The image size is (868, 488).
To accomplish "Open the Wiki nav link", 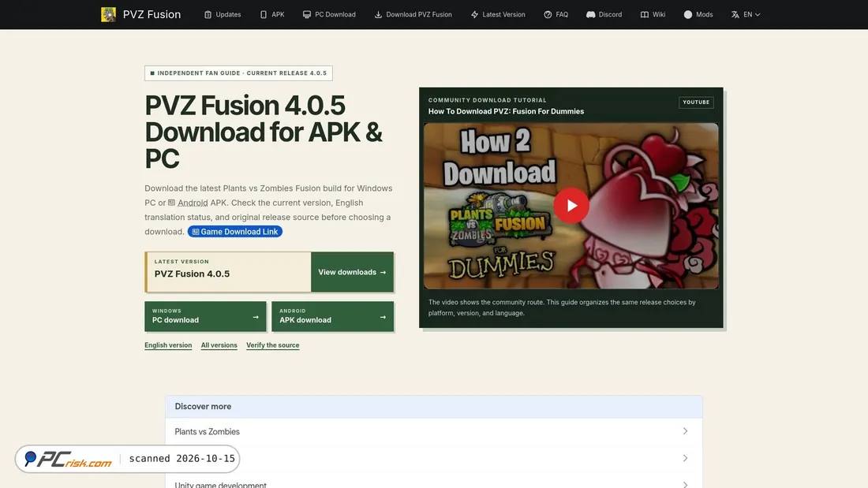I will click(653, 14).
